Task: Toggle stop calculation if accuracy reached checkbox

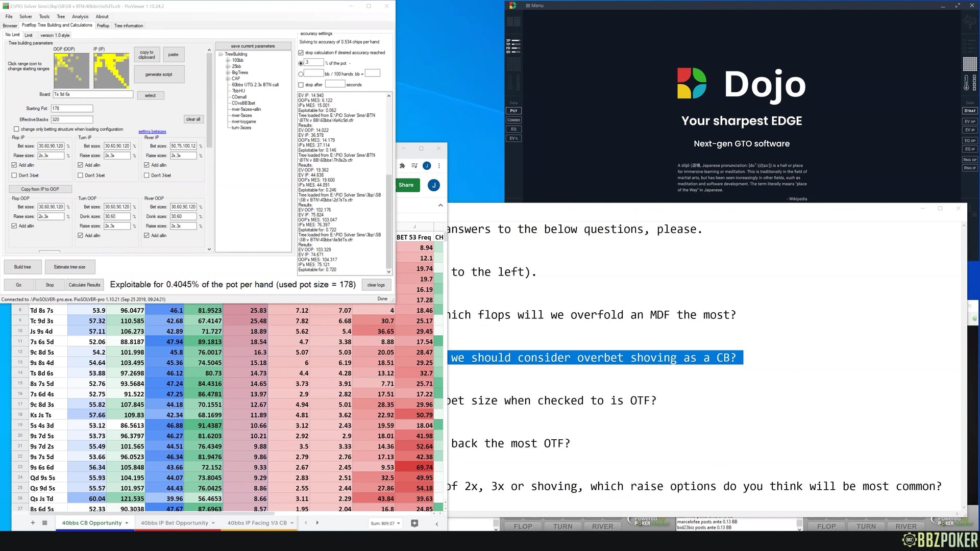Action: 301,53
